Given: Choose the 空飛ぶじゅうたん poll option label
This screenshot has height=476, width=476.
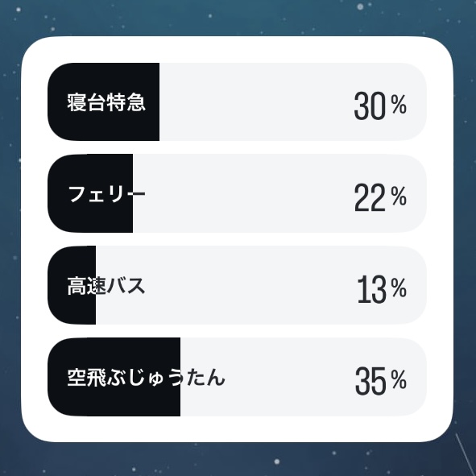Looking at the screenshot, I should pos(146,378).
